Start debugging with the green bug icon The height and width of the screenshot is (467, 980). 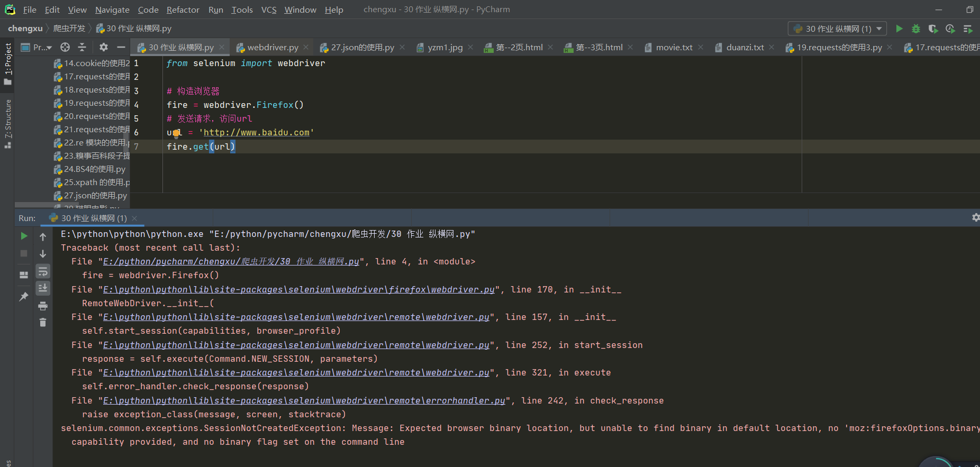point(916,29)
